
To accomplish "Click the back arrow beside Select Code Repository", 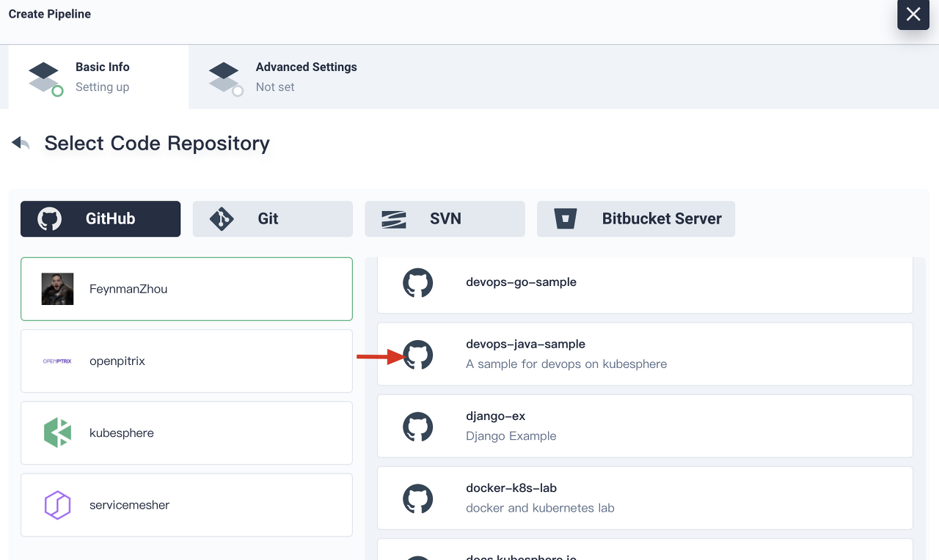I will (21, 143).
